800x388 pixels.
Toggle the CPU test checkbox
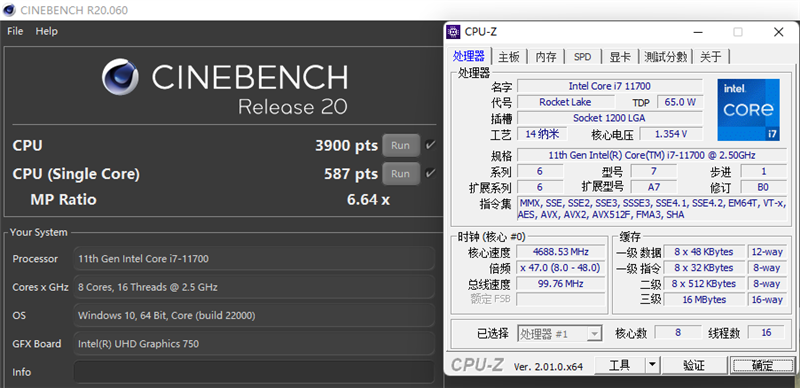tap(430, 145)
